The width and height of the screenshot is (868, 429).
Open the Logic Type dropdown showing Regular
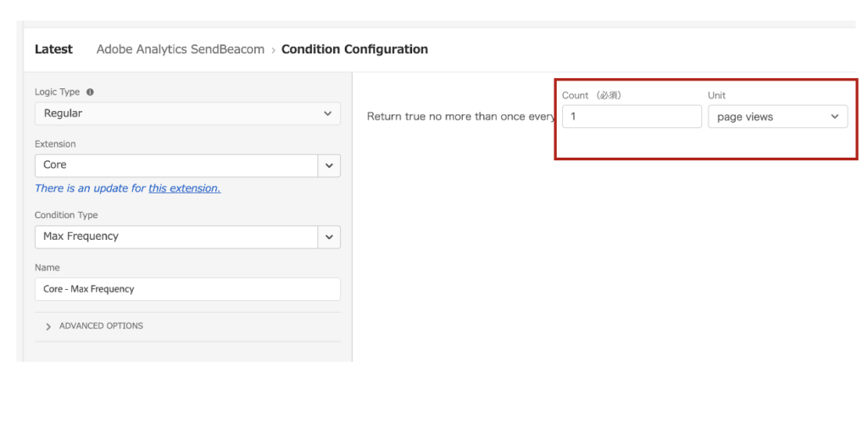[187, 114]
